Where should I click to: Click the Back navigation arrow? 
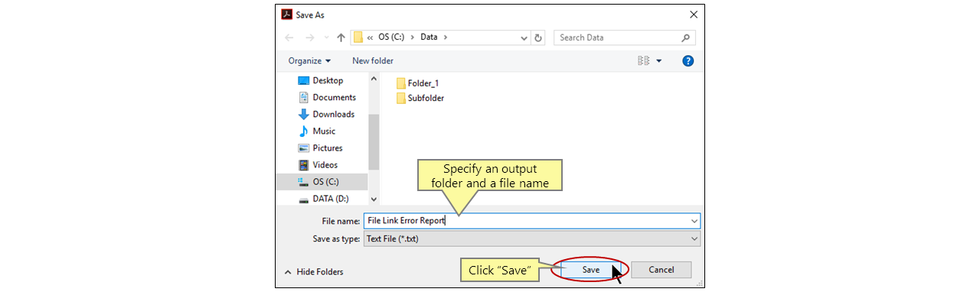click(x=289, y=37)
